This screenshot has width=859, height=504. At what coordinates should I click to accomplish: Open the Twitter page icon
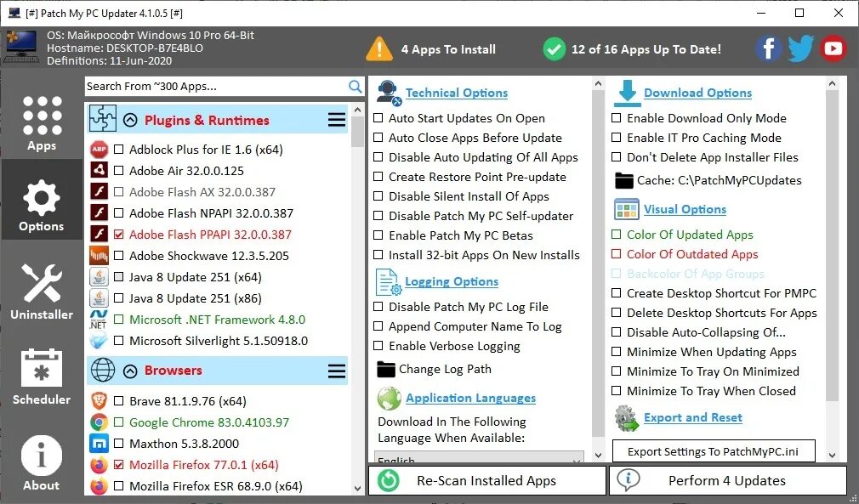(x=801, y=48)
